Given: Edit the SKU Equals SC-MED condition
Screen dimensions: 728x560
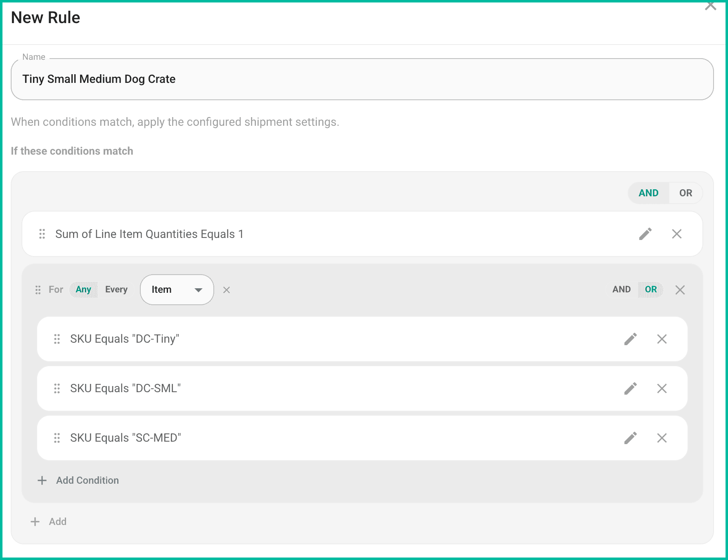Looking at the screenshot, I should (x=630, y=438).
